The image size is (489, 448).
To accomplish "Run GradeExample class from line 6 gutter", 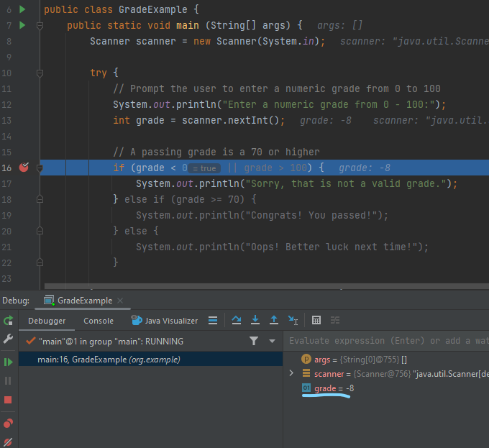I will (22, 9).
